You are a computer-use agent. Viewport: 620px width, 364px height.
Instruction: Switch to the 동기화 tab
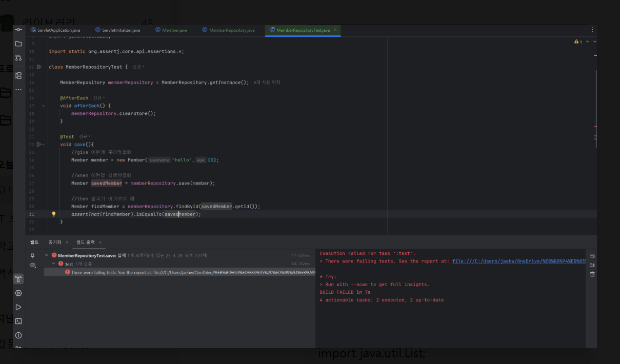coord(55,242)
